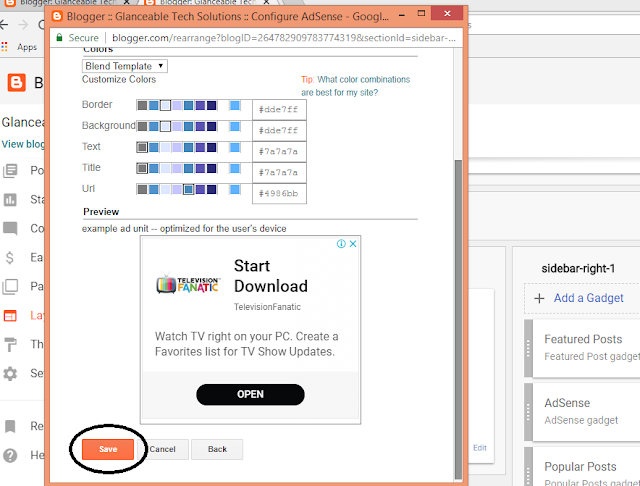Click the Blogger favicon in popup title bar
The width and height of the screenshot is (640, 486).
57,16
